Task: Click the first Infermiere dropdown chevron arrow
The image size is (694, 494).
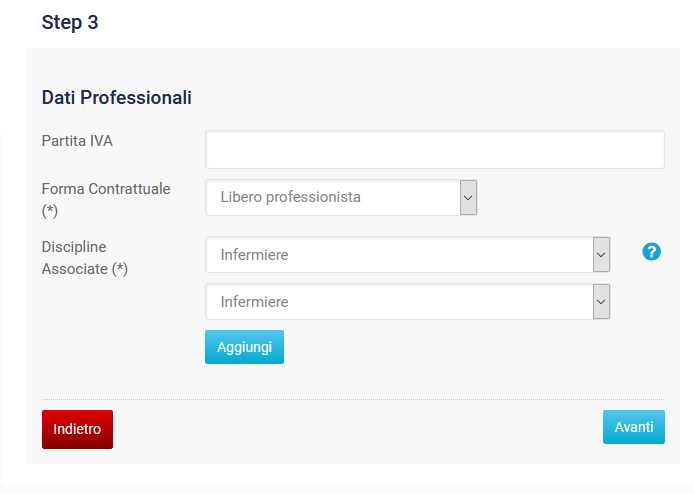Action: (x=601, y=255)
